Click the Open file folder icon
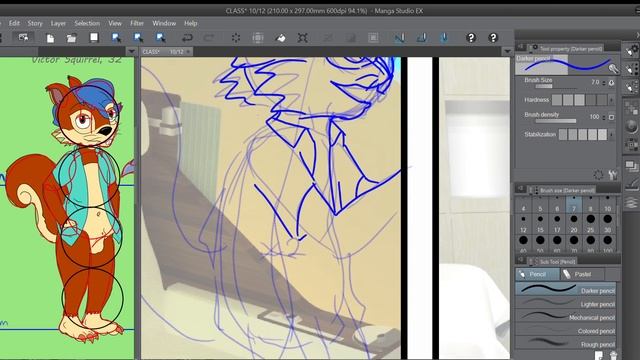Viewport: 640px width, 360px height. click(x=71, y=38)
